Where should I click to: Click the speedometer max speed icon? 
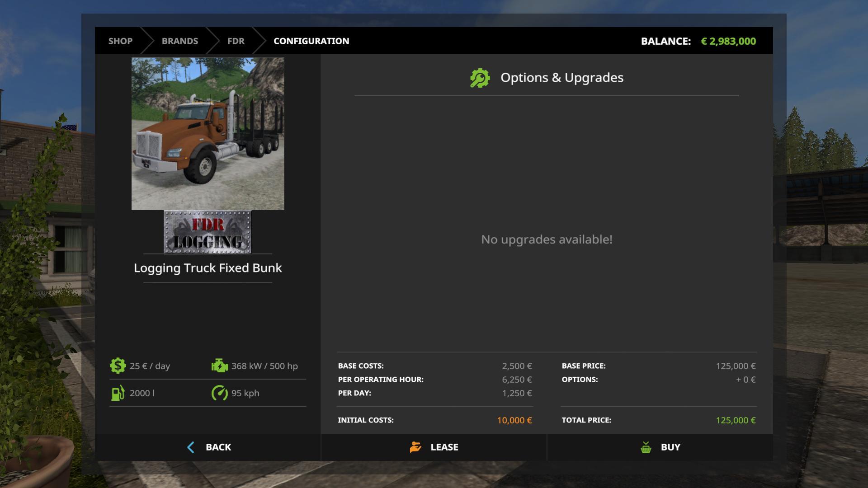[220, 393]
